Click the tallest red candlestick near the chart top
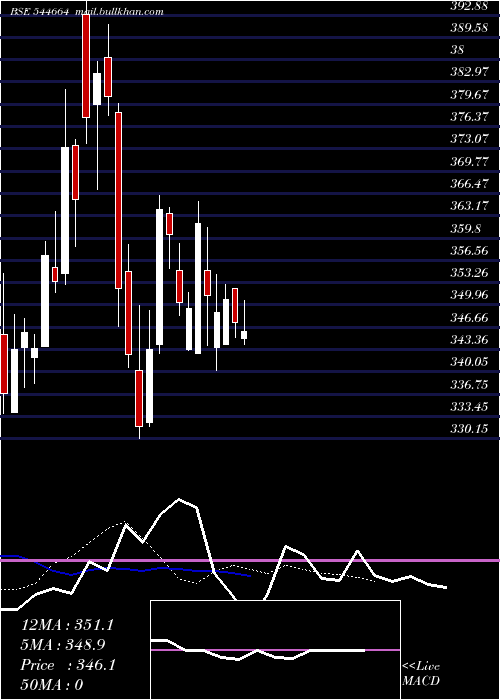The image size is (500, 700). pyautogui.click(x=86, y=66)
